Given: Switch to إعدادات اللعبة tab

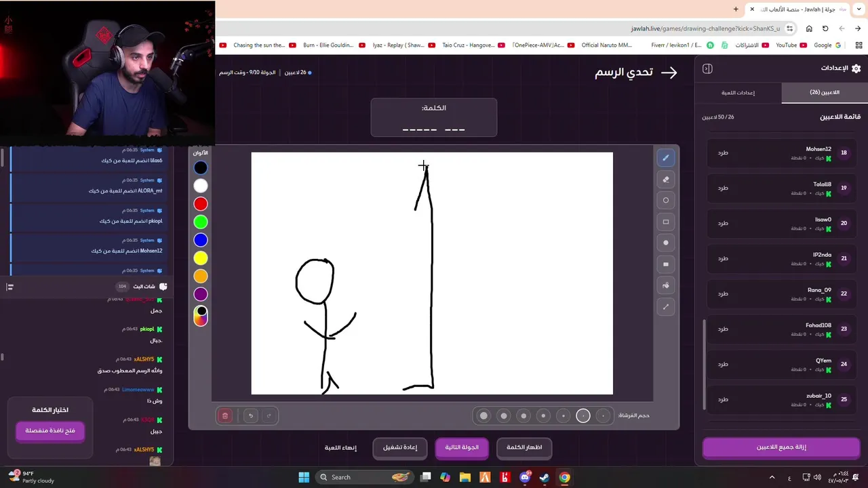Looking at the screenshot, I should pyautogui.click(x=738, y=93).
